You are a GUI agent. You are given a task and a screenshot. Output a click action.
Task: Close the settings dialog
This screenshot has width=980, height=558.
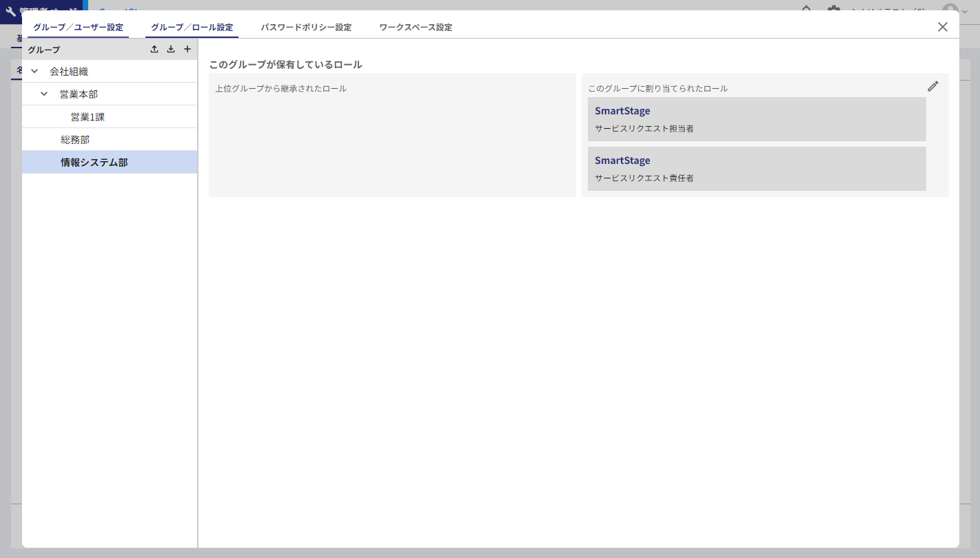point(943,27)
